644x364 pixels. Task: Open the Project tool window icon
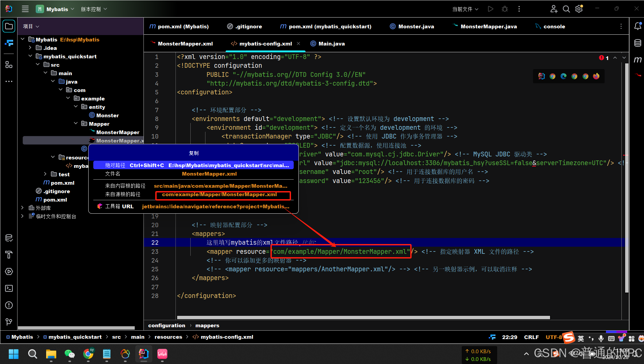(x=9, y=26)
